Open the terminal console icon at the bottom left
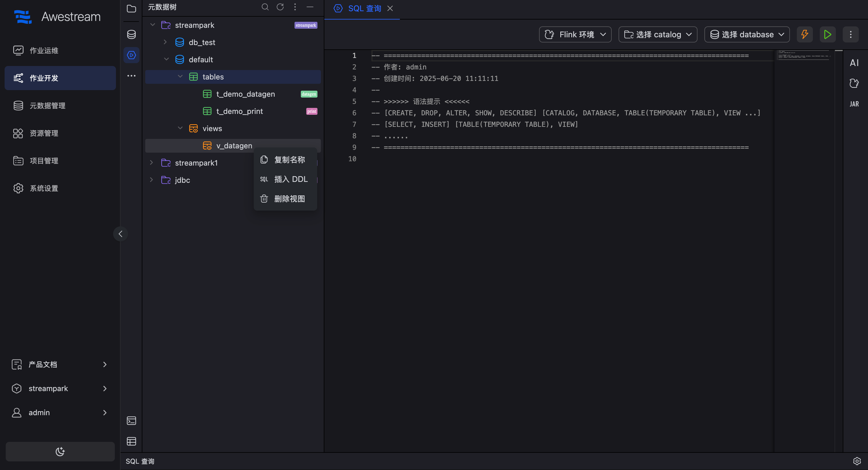The image size is (868, 470). click(131, 420)
